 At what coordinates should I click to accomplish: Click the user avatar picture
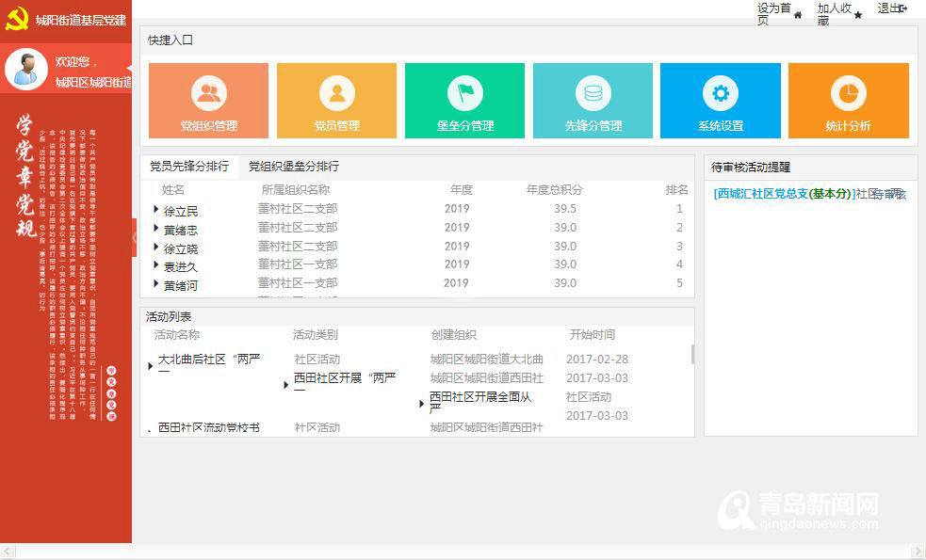pyautogui.click(x=26, y=69)
